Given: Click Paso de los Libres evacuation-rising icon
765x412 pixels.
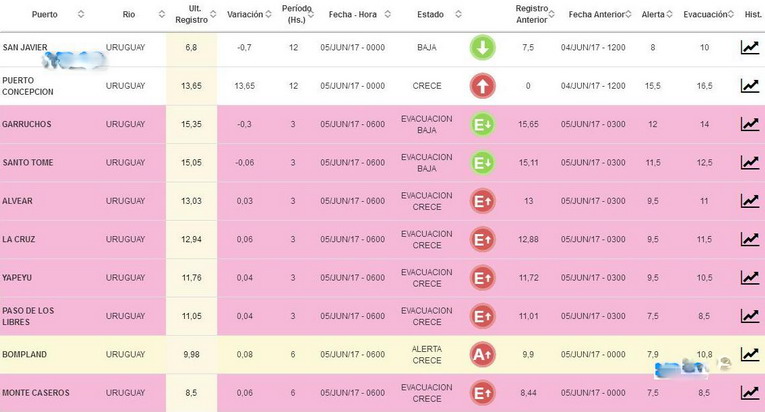Looking at the screenshot, I should click(483, 316).
